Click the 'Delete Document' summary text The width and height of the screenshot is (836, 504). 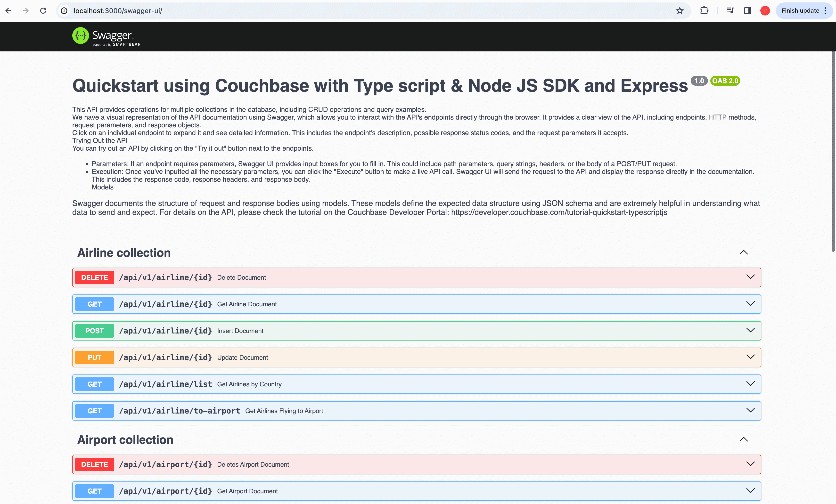(242, 277)
